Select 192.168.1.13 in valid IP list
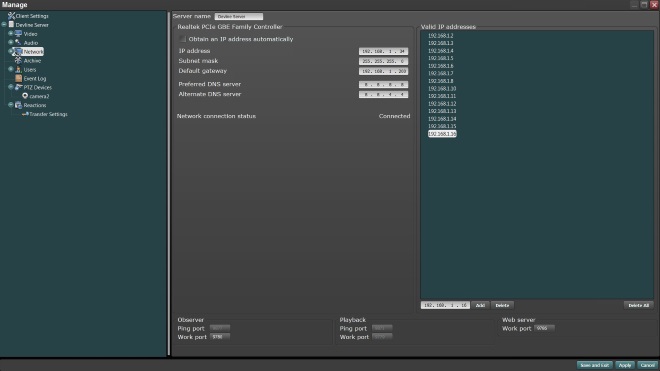 pos(442,111)
